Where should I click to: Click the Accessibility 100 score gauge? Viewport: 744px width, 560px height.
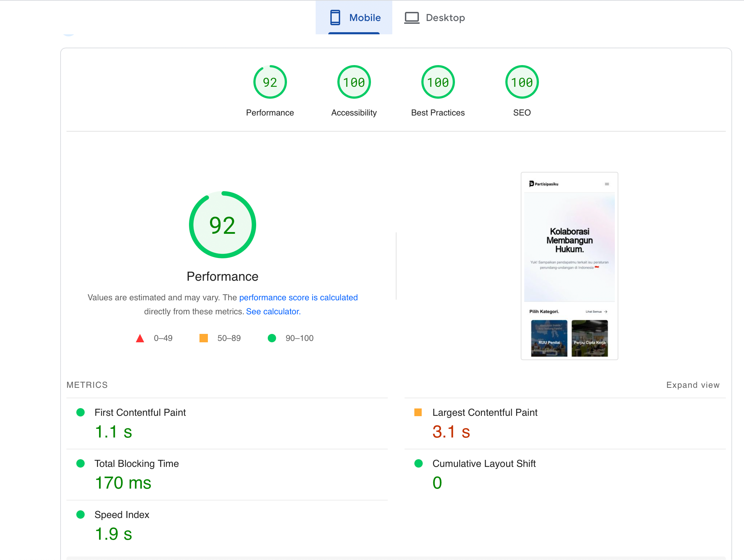pyautogui.click(x=354, y=82)
